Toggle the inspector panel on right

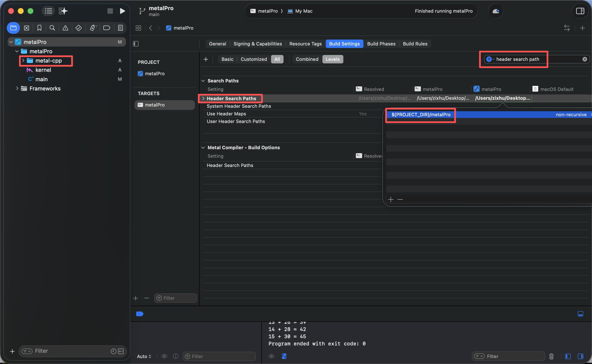click(580, 11)
